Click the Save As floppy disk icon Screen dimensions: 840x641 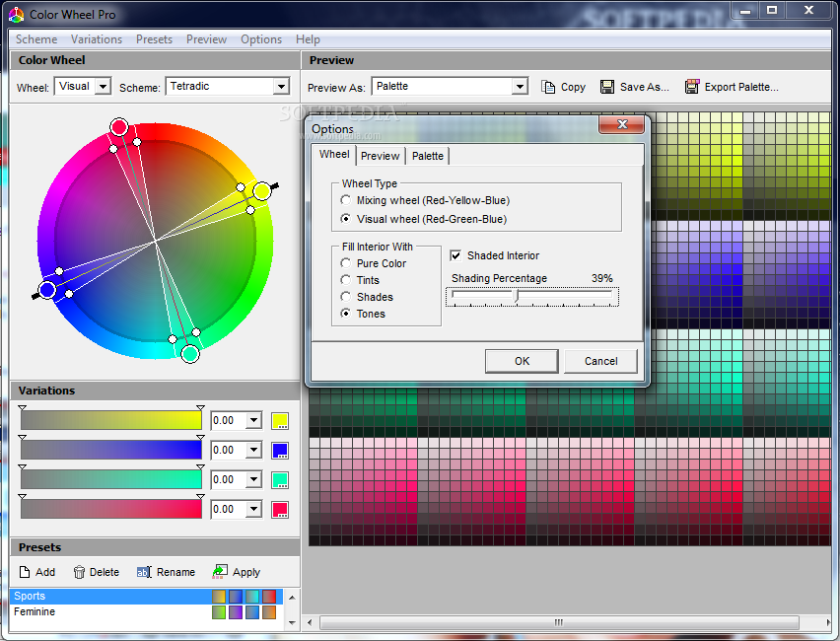pyautogui.click(x=607, y=87)
